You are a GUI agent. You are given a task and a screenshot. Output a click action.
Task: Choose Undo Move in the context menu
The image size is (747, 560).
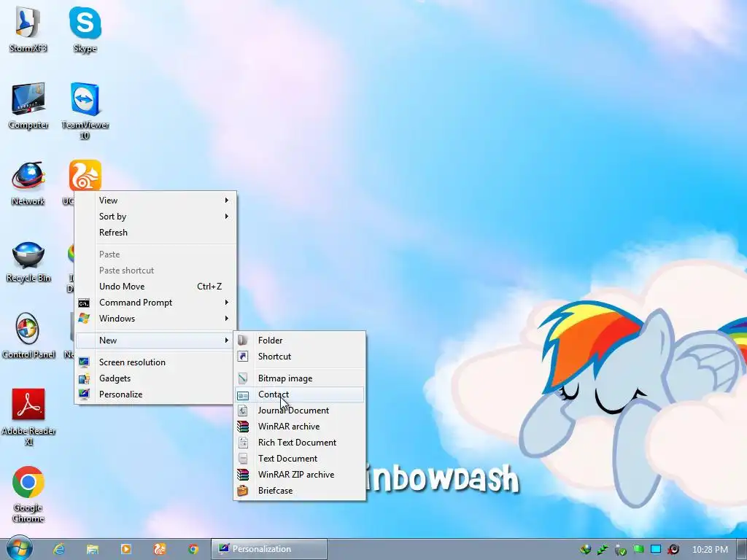(x=156, y=286)
